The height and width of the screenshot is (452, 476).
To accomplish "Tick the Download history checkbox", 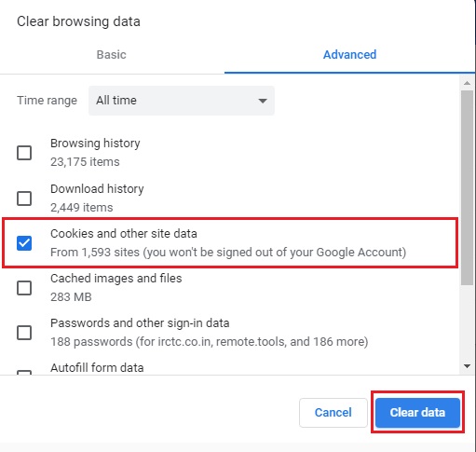I will point(24,199).
